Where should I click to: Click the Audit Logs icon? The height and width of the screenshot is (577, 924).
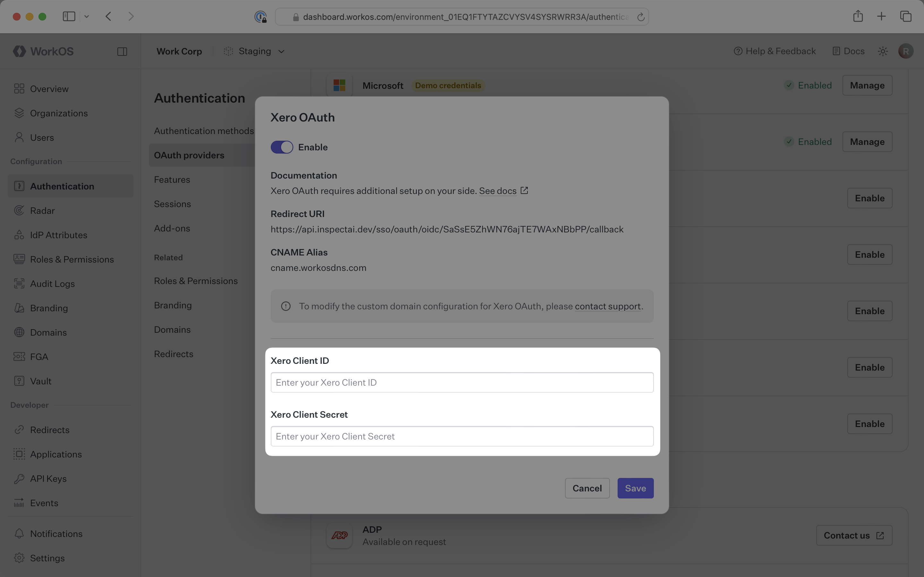point(20,284)
